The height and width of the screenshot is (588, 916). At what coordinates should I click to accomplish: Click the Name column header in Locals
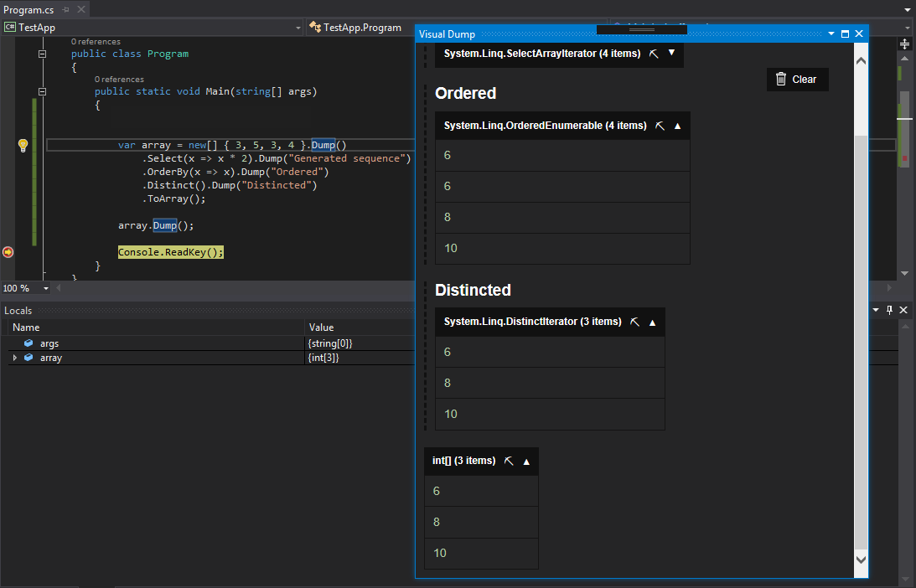[x=154, y=328]
